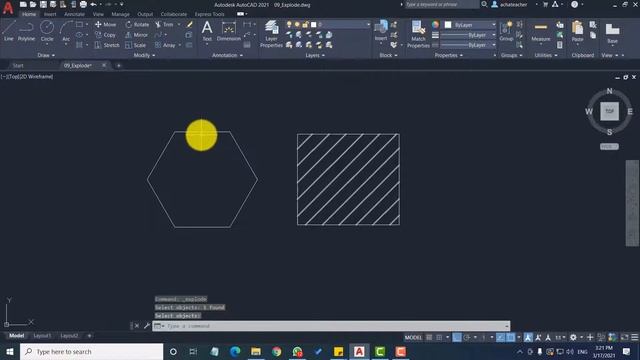
Task: Select the Dimension tool
Action: point(229,31)
